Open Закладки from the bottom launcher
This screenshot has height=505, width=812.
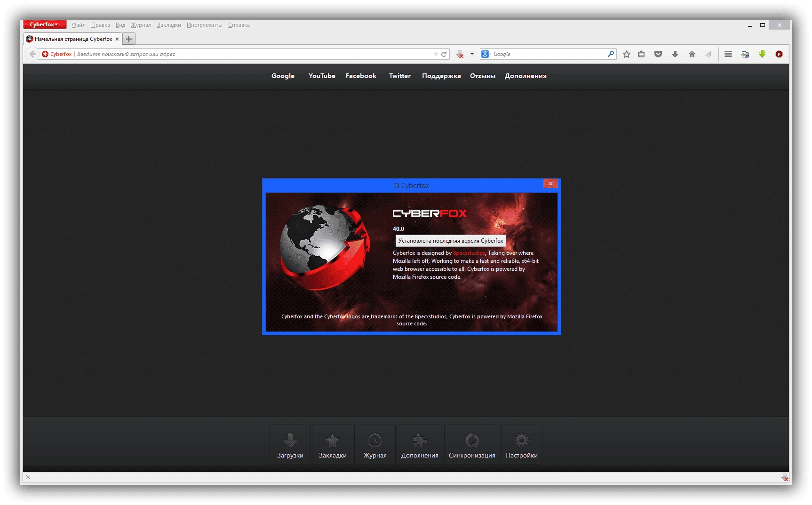point(333,445)
